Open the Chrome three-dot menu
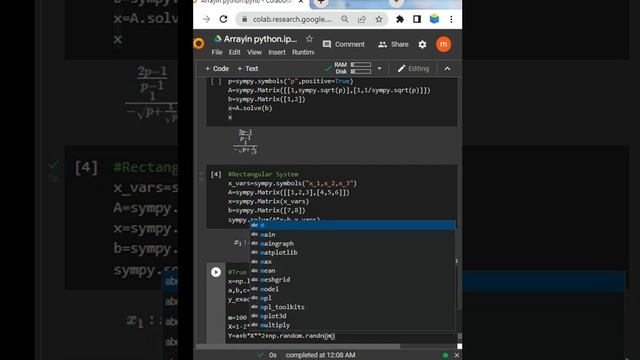This screenshot has width=640, height=360. [x=451, y=19]
